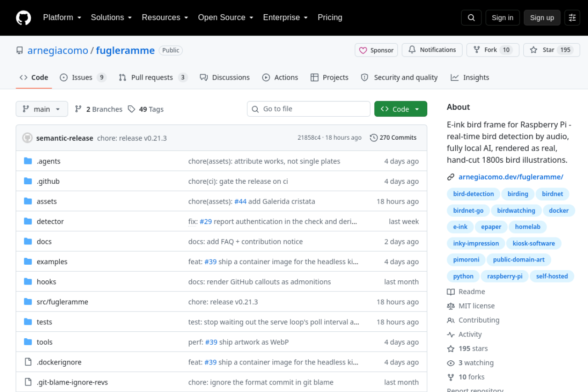Fork the repository

point(493,50)
